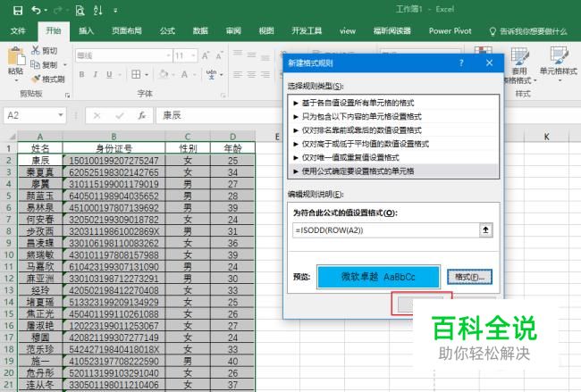
Task: Open Insert Function fx button
Action: pyautogui.click(x=141, y=116)
